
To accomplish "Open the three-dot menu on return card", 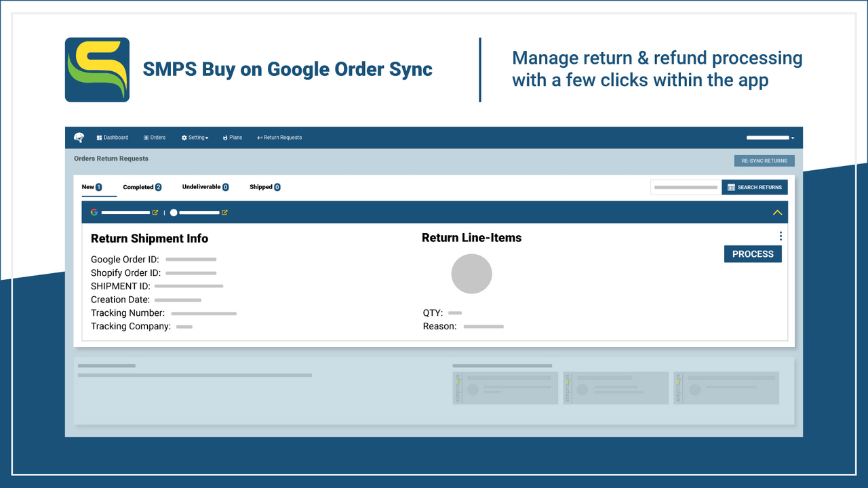I will tap(781, 236).
